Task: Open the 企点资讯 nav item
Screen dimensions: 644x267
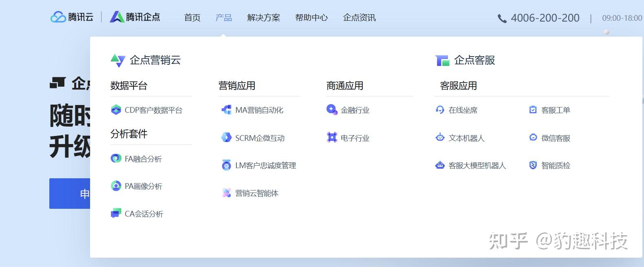Action: click(x=359, y=18)
